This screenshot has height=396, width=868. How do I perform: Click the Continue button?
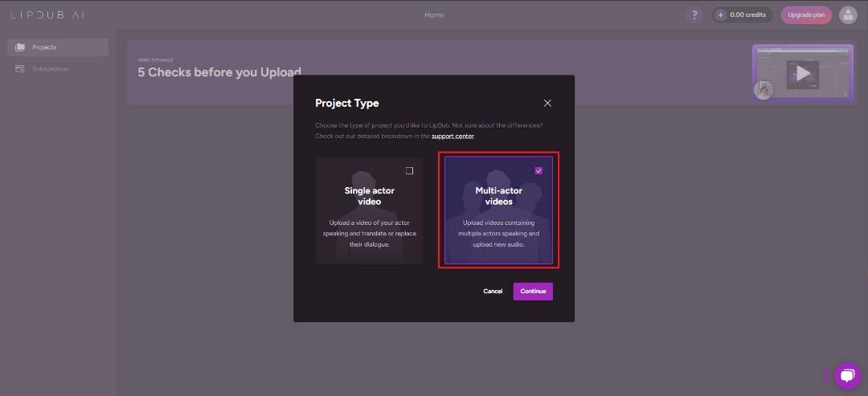(533, 292)
